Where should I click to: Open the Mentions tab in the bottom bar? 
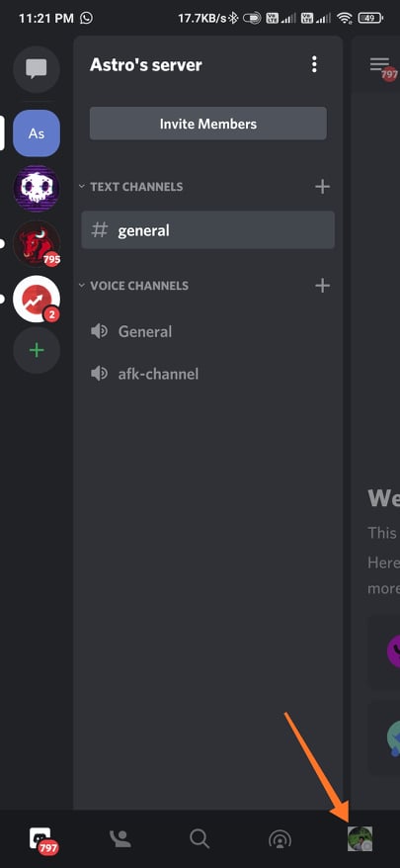pos(280,839)
